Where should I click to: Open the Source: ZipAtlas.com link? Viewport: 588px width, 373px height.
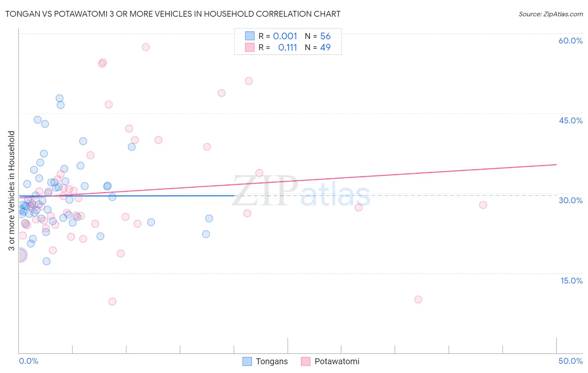tap(551, 14)
